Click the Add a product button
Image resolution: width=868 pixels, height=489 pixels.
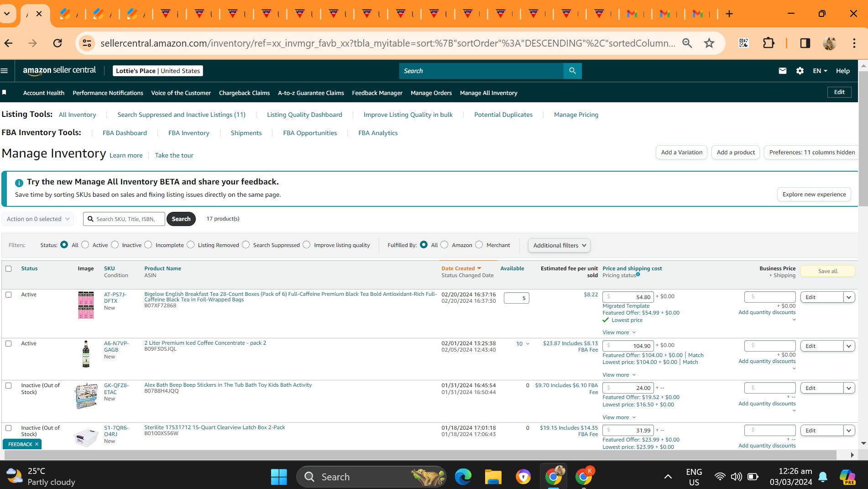point(736,152)
